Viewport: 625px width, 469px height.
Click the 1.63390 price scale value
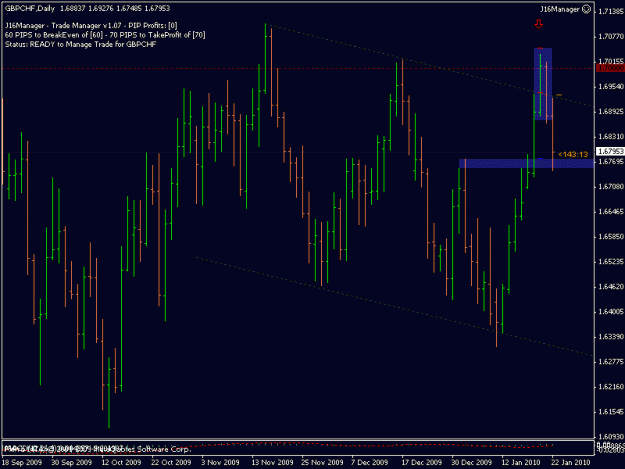(611, 337)
